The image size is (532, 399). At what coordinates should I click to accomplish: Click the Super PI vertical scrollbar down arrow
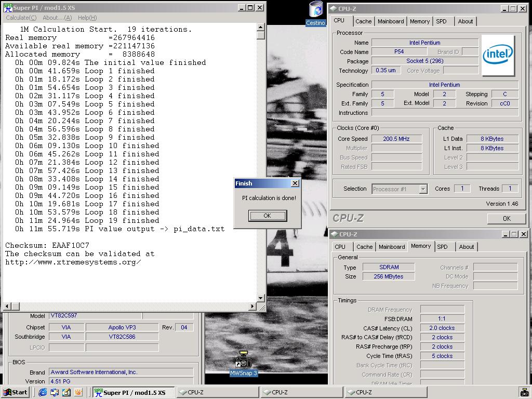[x=261, y=298]
